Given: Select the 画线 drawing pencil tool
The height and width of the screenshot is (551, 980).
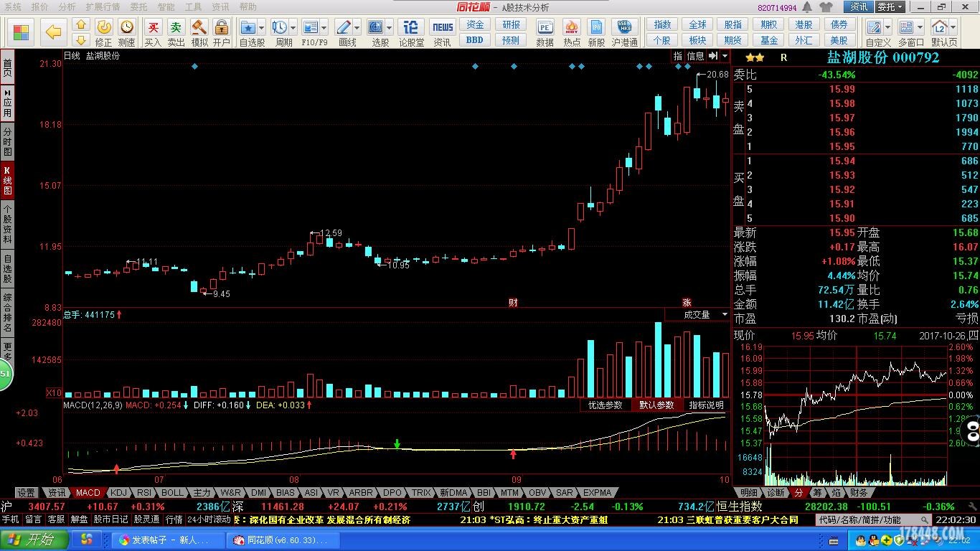Looking at the screenshot, I should pyautogui.click(x=344, y=27).
